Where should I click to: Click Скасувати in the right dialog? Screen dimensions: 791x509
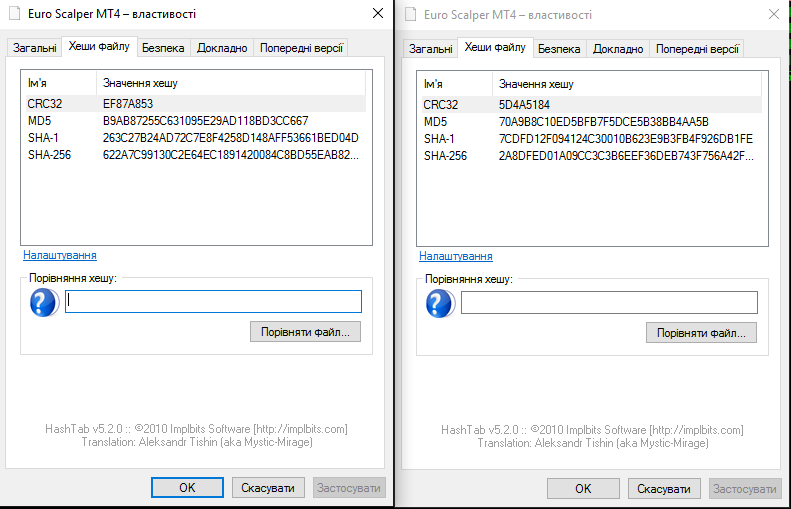(x=664, y=488)
